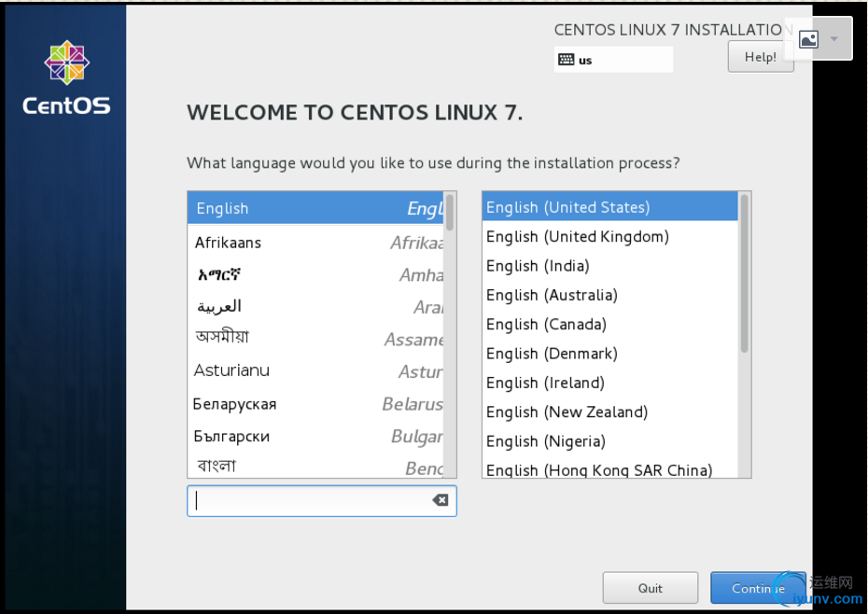Clear the language search box with the backspace icon
The image size is (868, 614).
tap(441, 500)
